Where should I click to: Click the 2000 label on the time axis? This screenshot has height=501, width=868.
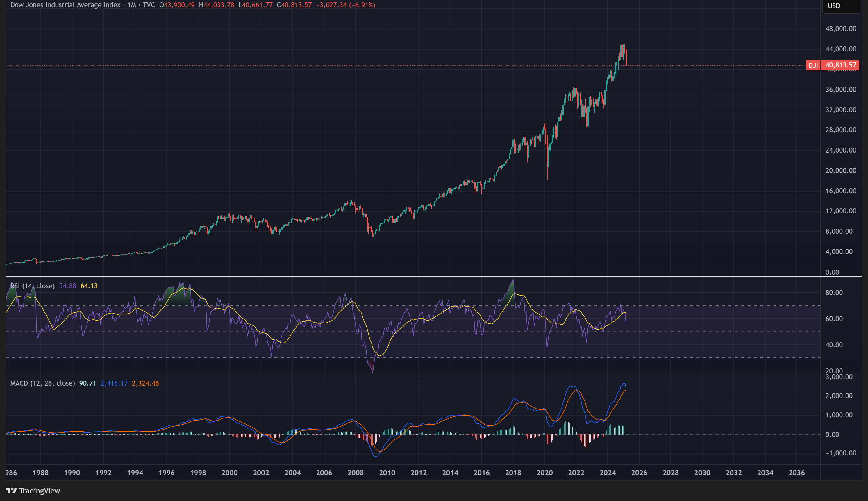pos(230,473)
